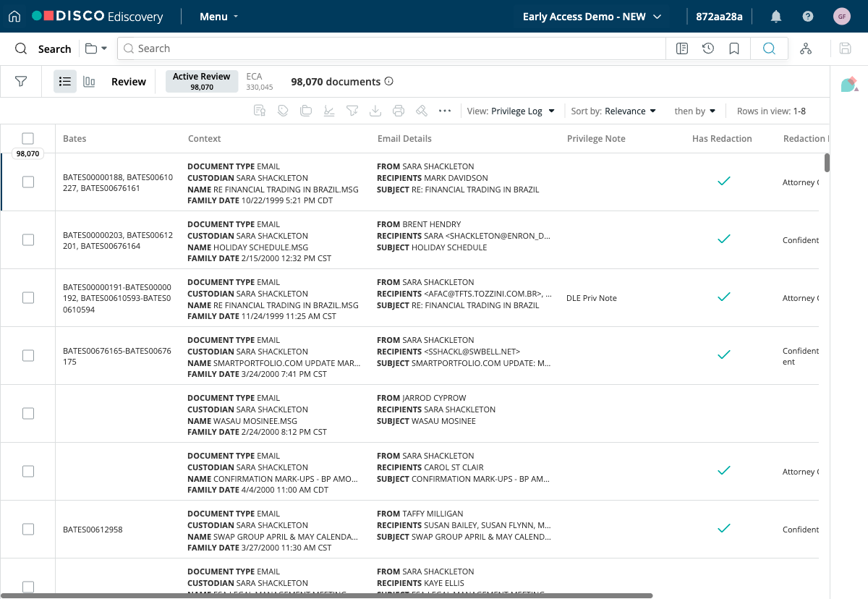This screenshot has width=868, height=599.
Task: Check the Smartportfolio.com Update row checkbox
Action: pyautogui.click(x=27, y=356)
